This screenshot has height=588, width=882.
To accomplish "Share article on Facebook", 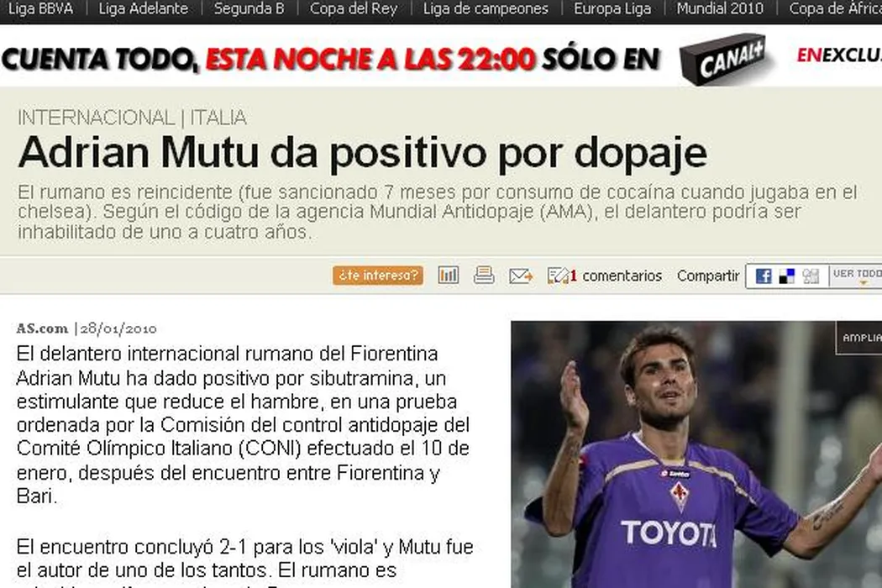I will click(764, 276).
